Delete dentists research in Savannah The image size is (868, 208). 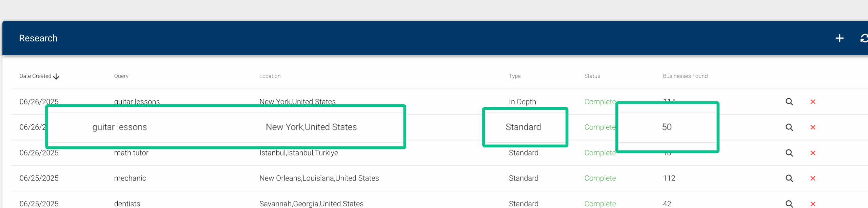[x=813, y=204]
